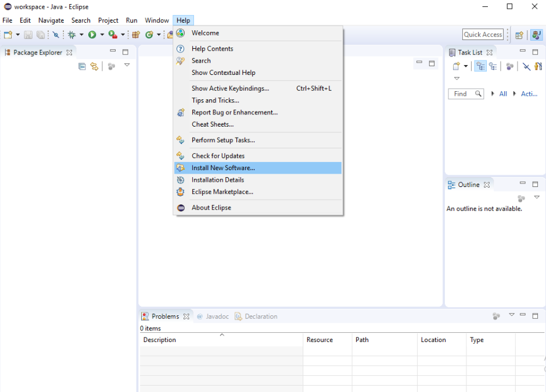Click the New Java Class icon

pos(149,34)
